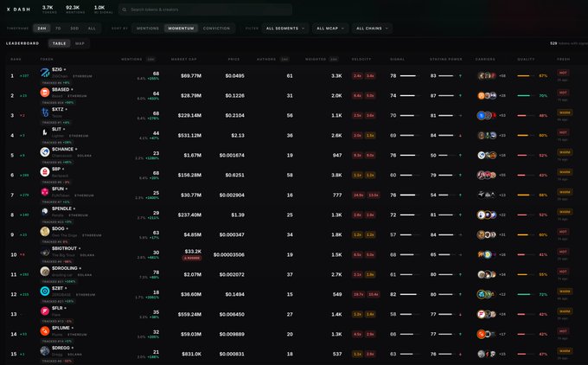Click the $ZBT token logo

[45, 291]
